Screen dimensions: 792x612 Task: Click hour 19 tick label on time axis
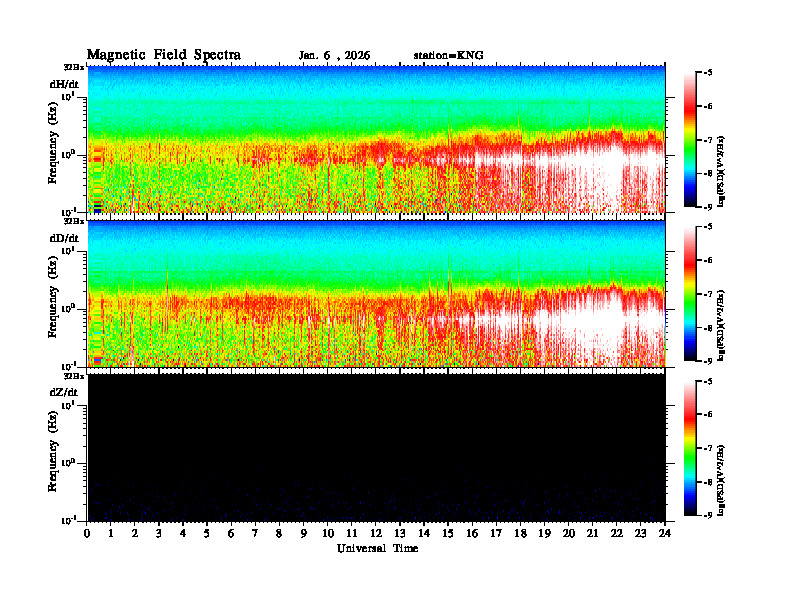(544, 533)
